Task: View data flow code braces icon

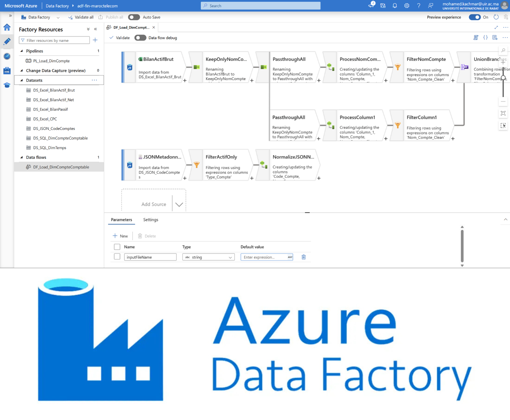Action: [485, 38]
